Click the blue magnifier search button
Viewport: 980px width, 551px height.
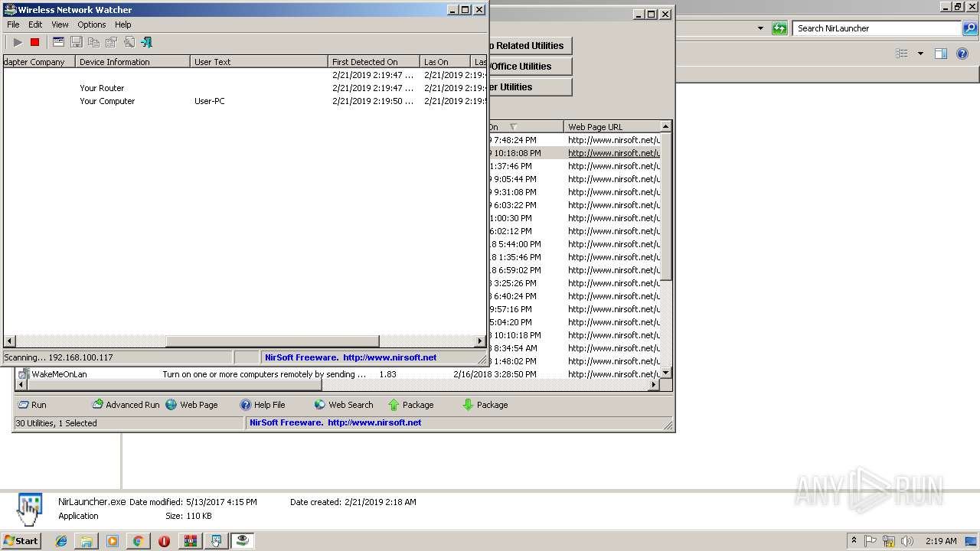click(x=969, y=28)
